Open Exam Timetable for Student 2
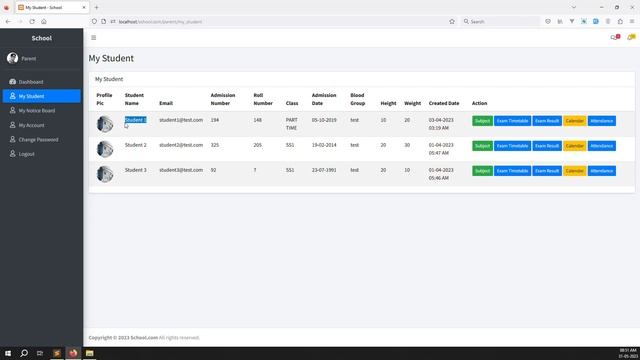This screenshot has height=360, width=640. (512, 146)
